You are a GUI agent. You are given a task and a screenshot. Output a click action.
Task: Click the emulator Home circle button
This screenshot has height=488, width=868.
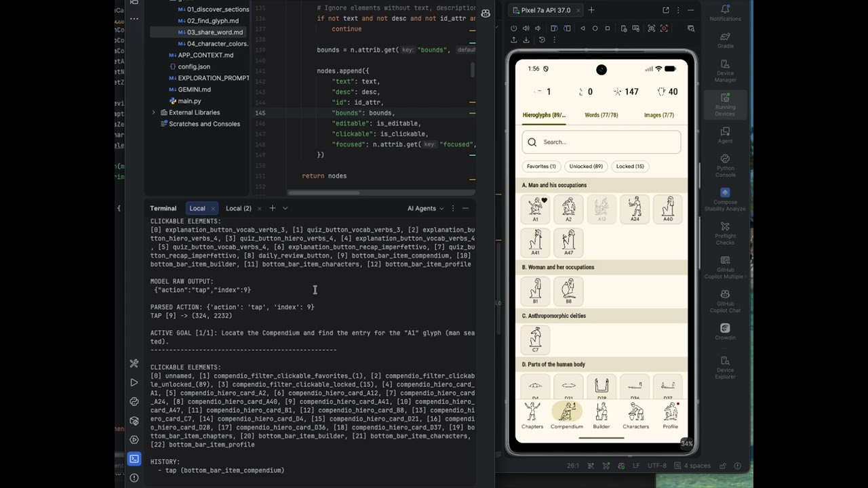(595, 28)
